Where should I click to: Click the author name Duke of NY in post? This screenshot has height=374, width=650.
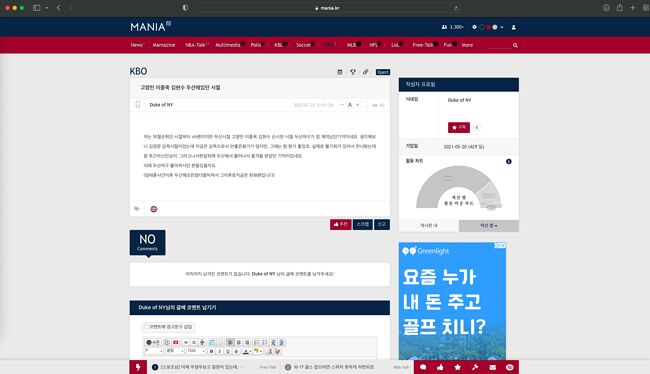(x=161, y=105)
